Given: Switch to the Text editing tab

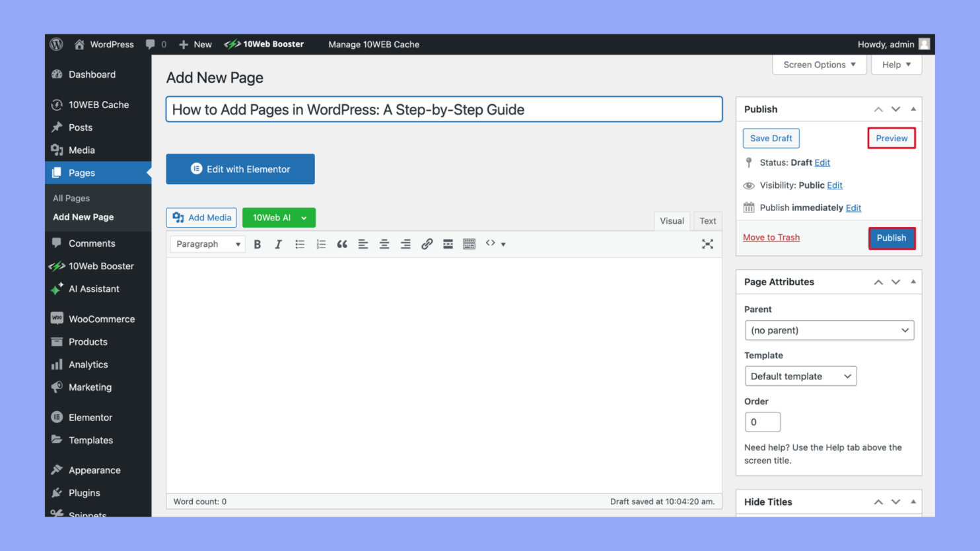Looking at the screenshot, I should click(x=707, y=220).
